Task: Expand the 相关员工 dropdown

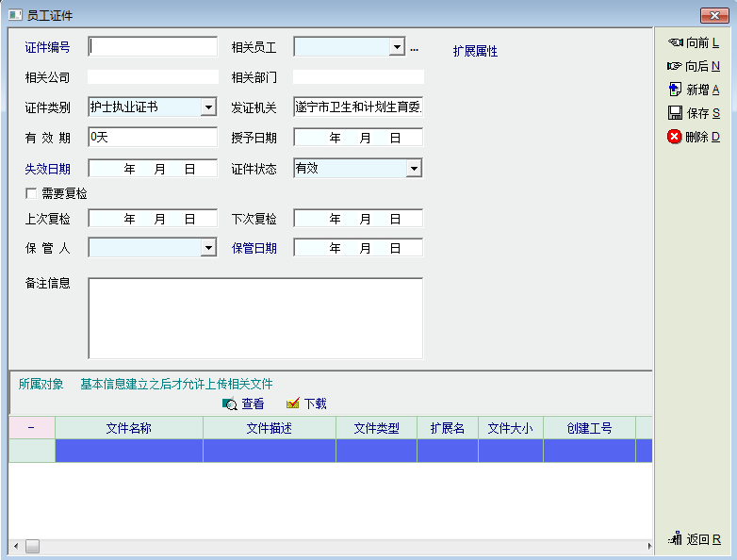Action: 397,47
